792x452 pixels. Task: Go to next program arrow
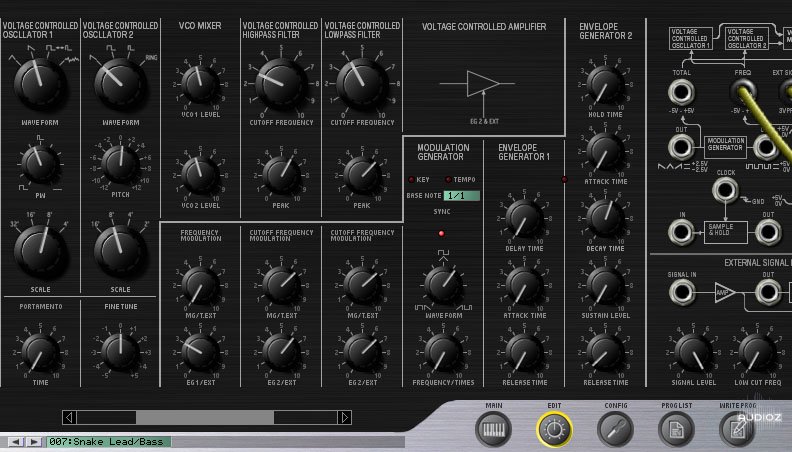coord(33,442)
